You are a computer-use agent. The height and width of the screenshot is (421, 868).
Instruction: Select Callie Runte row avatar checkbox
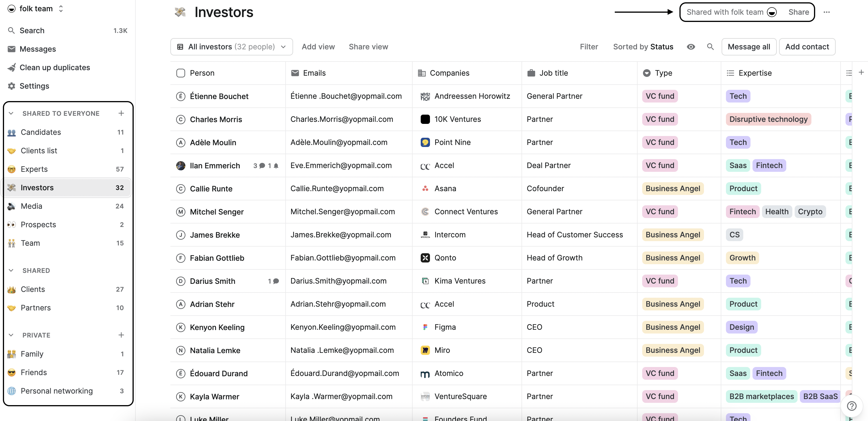[180, 189]
